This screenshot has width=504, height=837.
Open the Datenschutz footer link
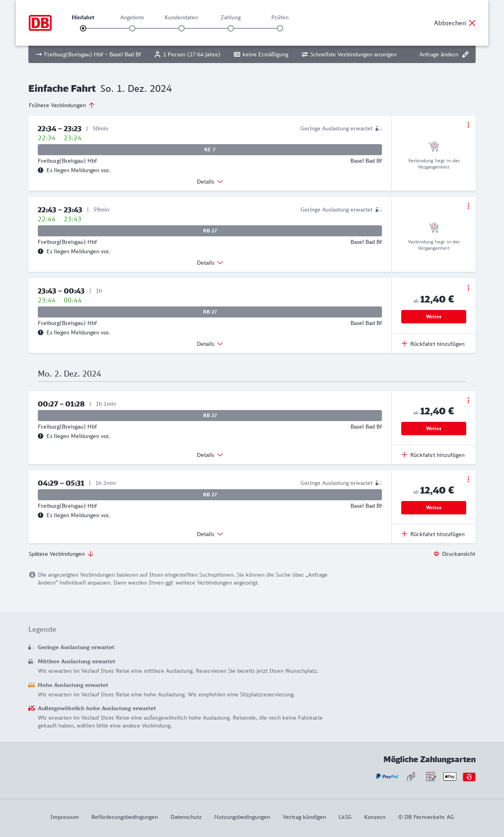click(186, 817)
